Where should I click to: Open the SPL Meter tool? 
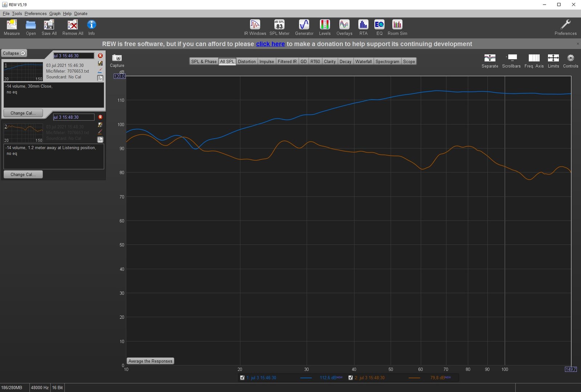[x=279, y=25]
